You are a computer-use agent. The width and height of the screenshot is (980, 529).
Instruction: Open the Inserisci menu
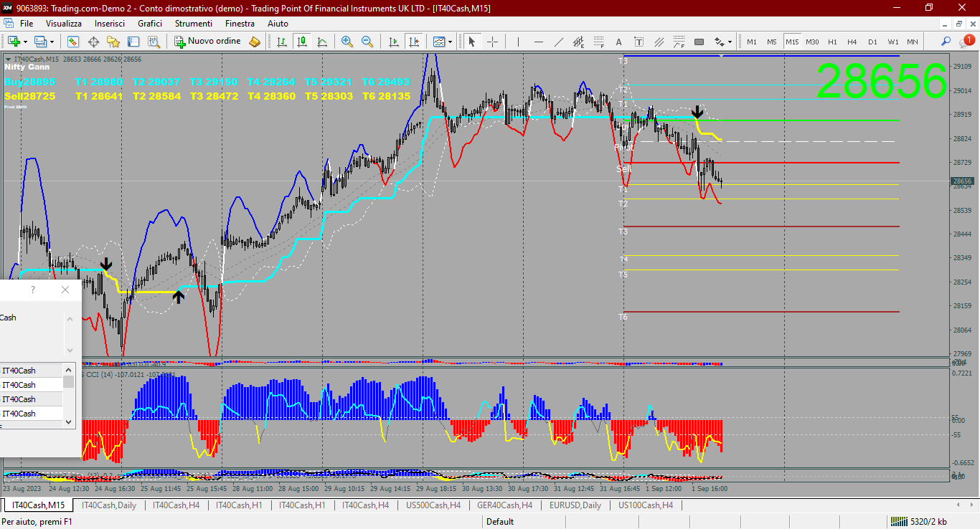tap(110, 24)
